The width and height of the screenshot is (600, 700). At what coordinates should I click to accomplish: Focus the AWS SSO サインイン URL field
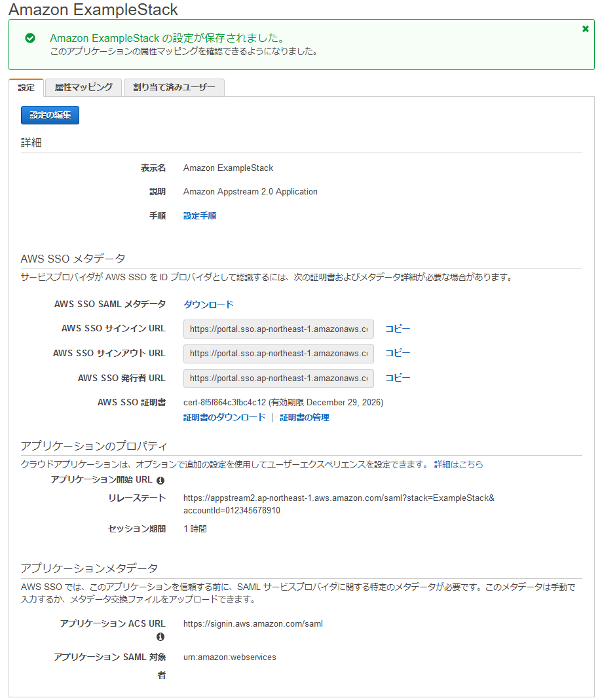coord(278,329)
